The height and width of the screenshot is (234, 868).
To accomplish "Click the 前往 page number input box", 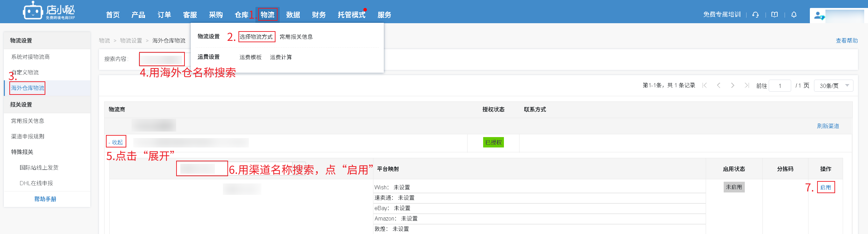I will [779, 86].
